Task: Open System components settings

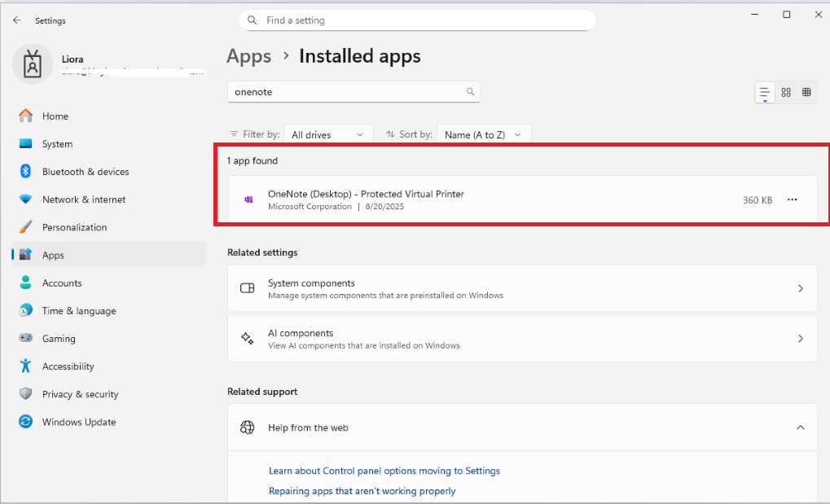Action: click(521, 287)
